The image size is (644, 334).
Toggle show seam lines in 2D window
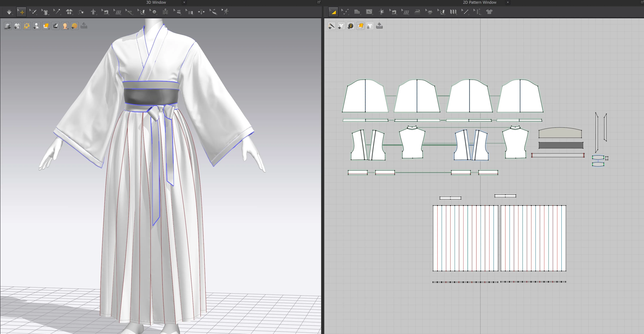pos(332,26)
